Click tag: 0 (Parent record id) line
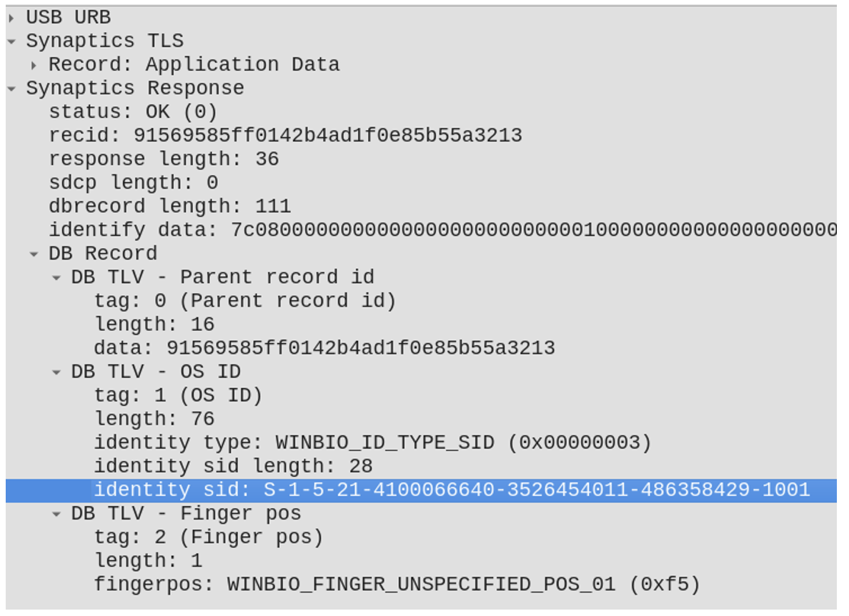 [x=244, y=301]
